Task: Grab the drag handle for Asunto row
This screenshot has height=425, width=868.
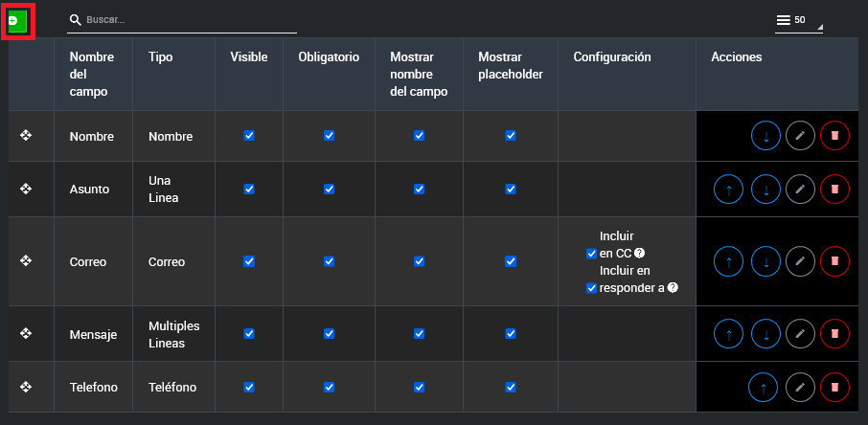Action: coord(27,190)
